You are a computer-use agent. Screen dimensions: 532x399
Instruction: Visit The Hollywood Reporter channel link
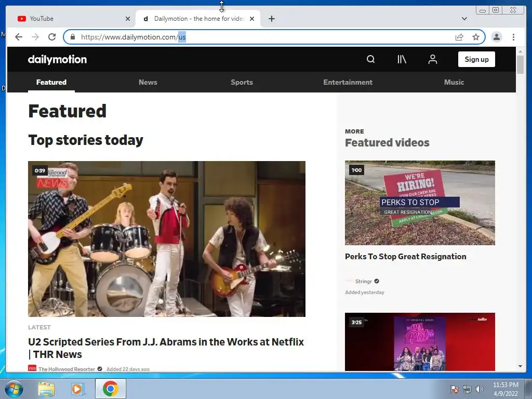tap(66, 369)
